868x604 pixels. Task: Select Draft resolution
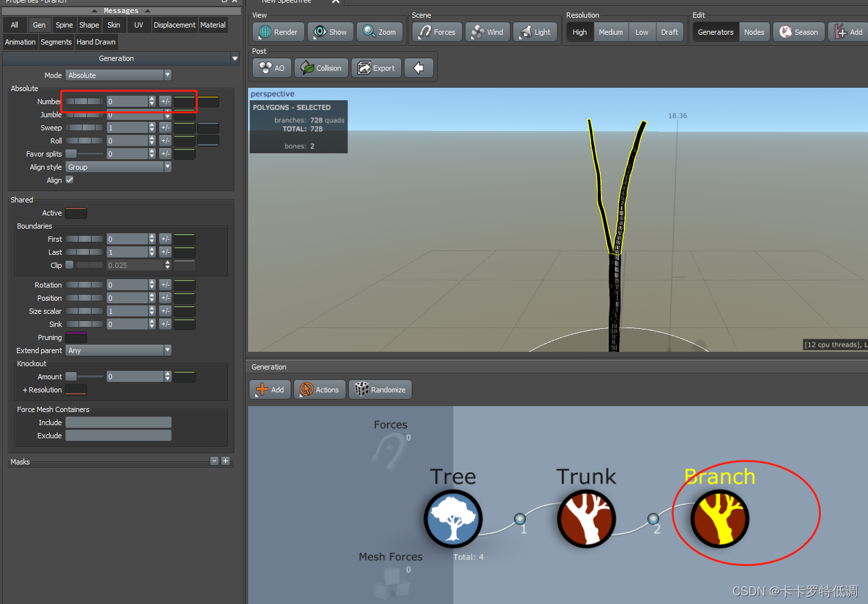pyautogui.click(x=670, y=31)
